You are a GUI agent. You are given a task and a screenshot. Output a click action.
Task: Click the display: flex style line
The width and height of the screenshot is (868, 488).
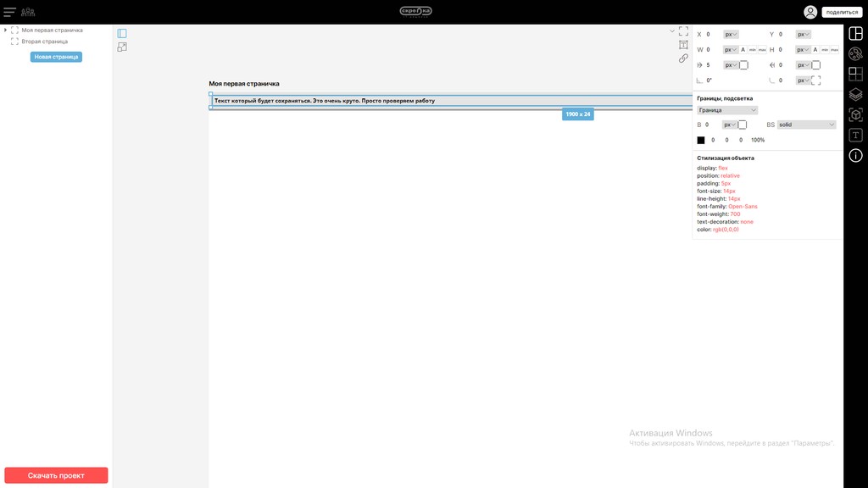click(x=712, y=169)
